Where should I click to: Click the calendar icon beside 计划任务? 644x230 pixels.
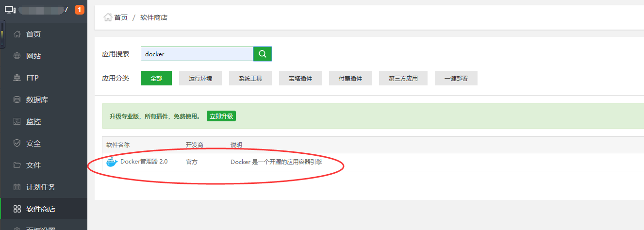coord(17,187)
